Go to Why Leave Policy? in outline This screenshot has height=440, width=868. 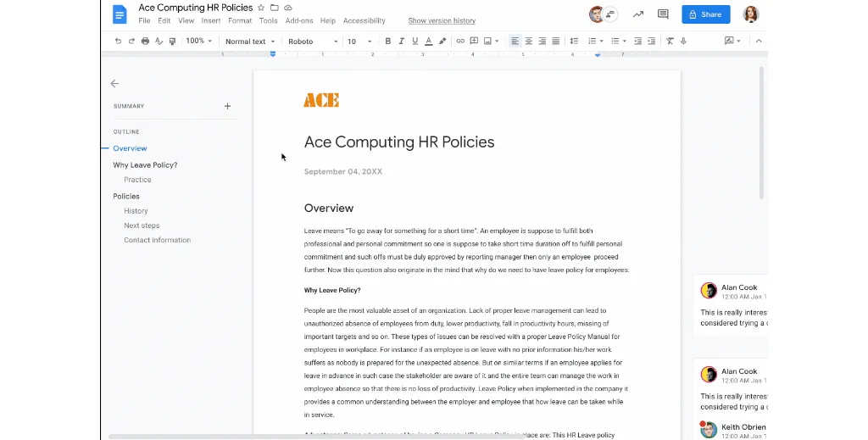point(145,165)
